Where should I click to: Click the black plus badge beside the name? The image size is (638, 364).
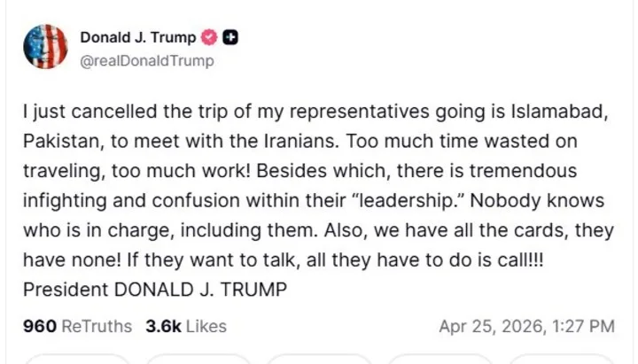click(x=230, y=37)
